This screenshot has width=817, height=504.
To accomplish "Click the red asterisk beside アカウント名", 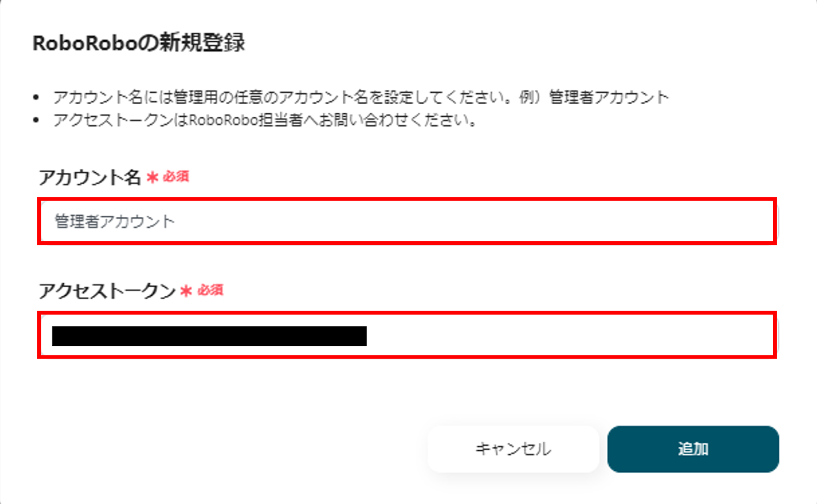I will [152, 178].
